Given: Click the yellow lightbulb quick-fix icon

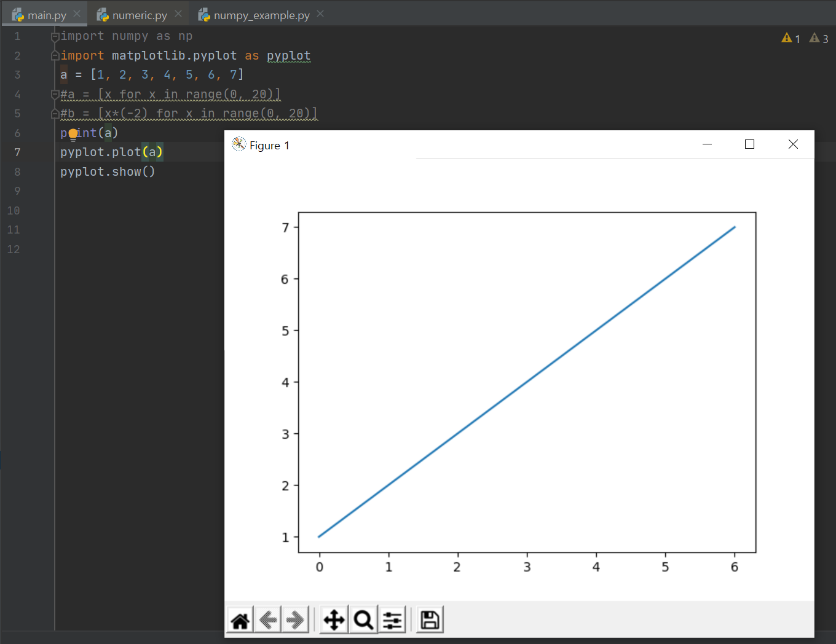Looking at the screenshot, I should point(73,134).
